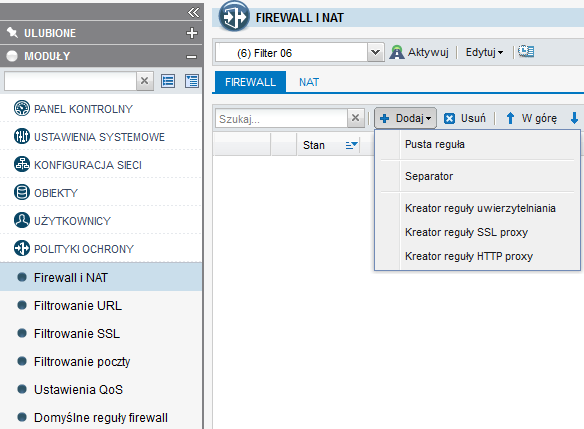Click the Użytkownicy person icon

(x=22, y=220)
